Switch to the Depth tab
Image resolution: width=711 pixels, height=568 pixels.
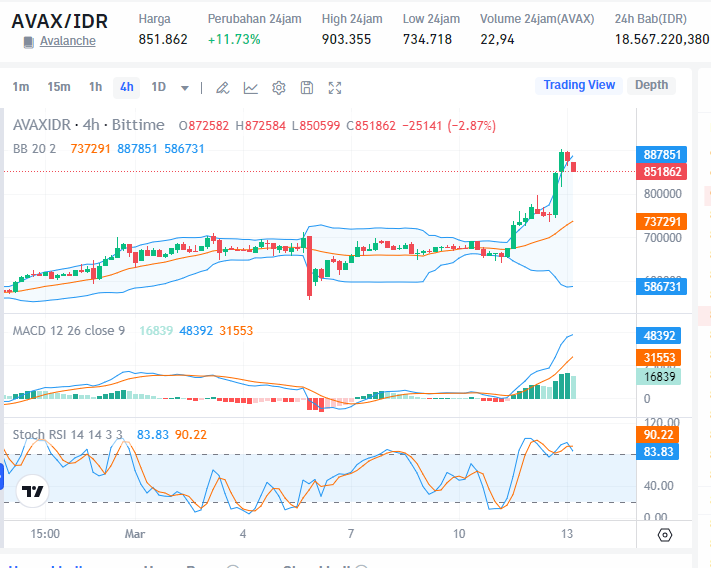tap(651, 85)
